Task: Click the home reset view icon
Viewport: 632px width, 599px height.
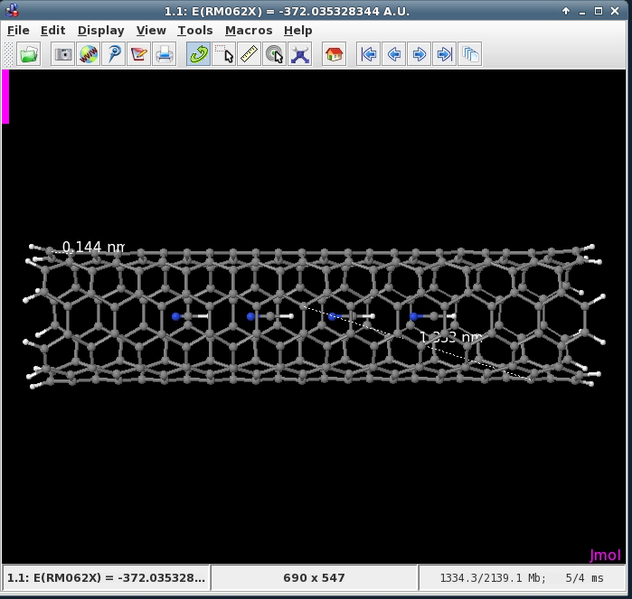Action: tap(334, 54)
